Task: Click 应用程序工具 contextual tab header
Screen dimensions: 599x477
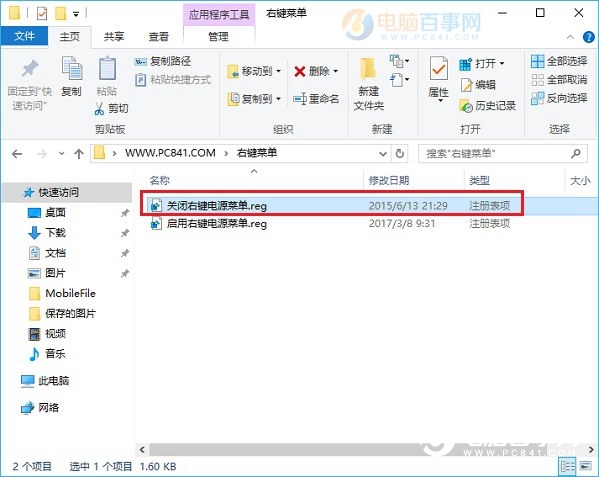Action: coord(219,15)
